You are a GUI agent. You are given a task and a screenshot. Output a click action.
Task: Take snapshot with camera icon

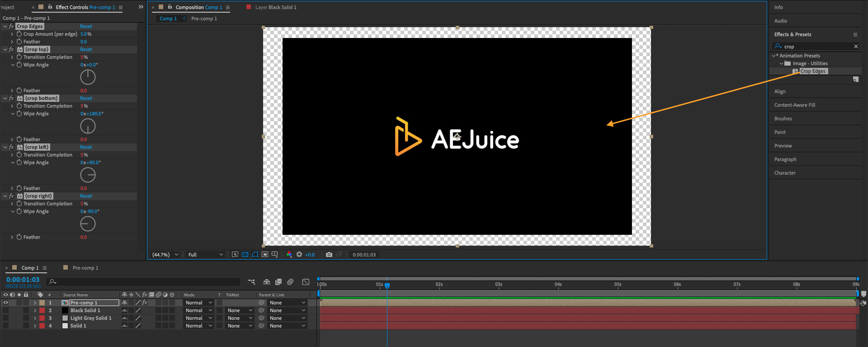point(329,255)
